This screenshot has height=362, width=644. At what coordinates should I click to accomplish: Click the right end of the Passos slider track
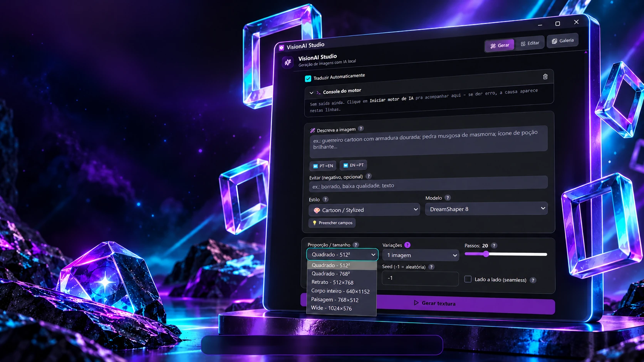(x=545, y=254)
